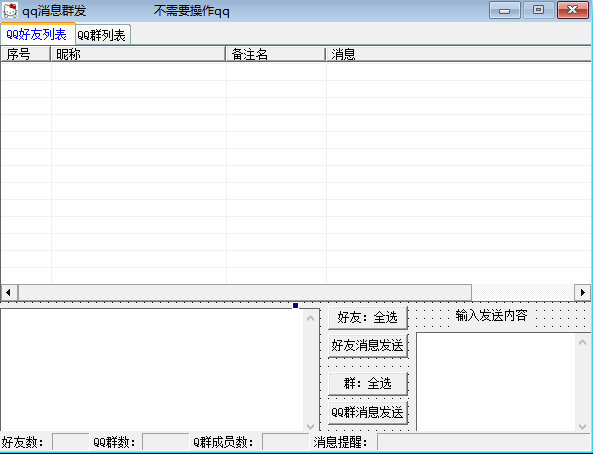Click the 好友数： label
593x454 pixels.
23,442
